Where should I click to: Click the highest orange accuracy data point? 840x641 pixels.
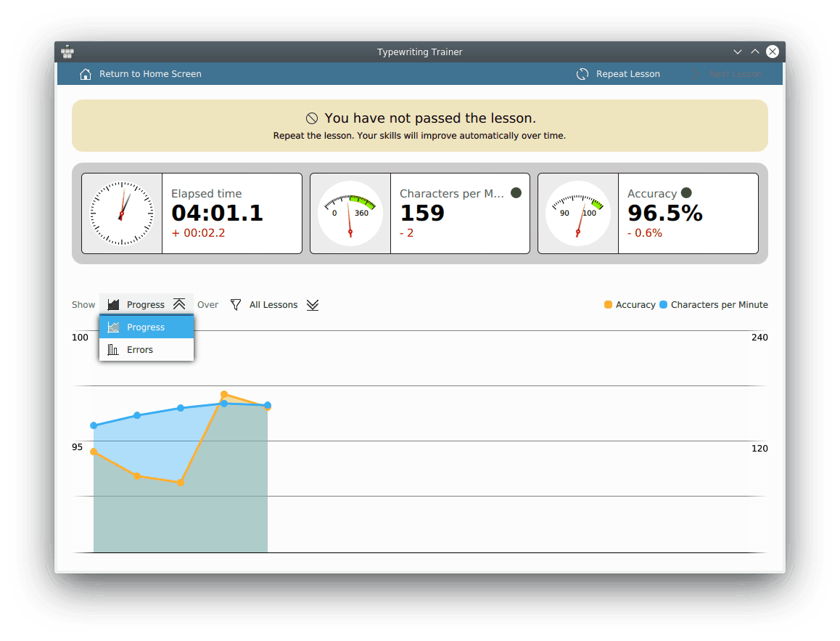coord(224,394)
